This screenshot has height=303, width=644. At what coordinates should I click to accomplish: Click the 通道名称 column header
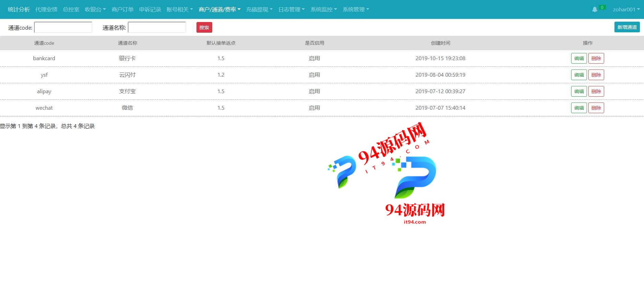pos(127,43)
